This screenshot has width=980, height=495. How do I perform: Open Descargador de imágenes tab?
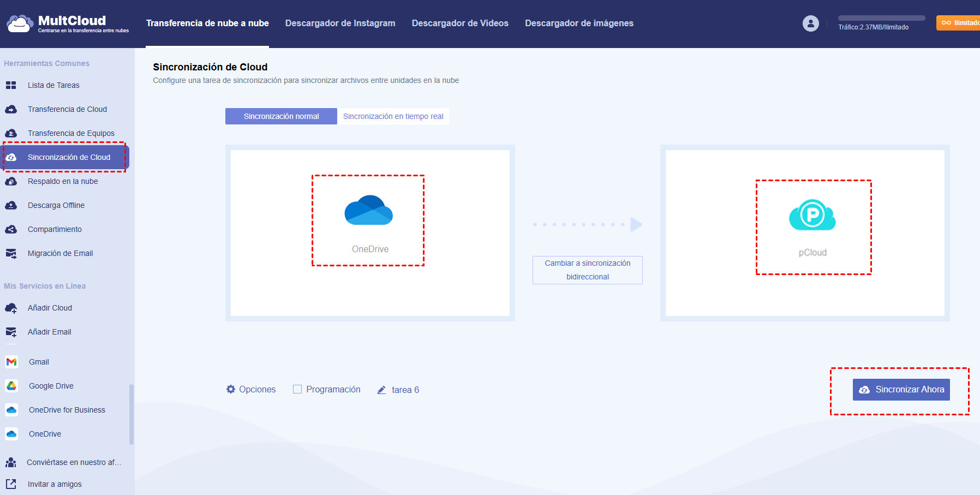[579, 23]
